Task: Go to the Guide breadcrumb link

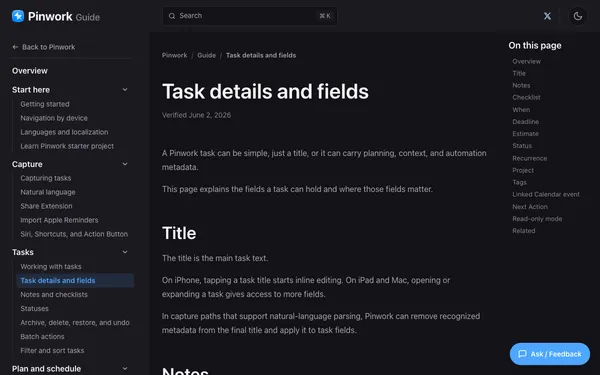Action: (207, 55)
